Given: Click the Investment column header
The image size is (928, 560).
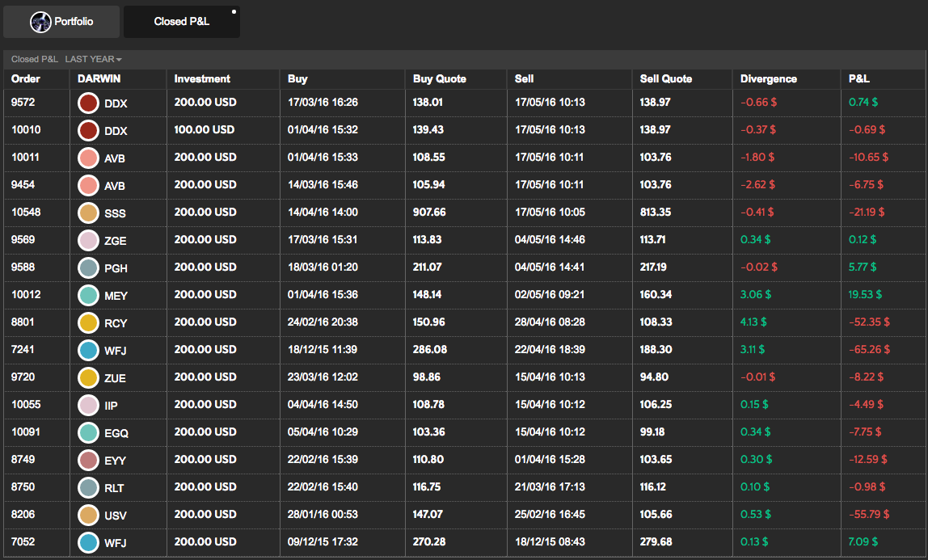Looking at the screenshot, I should tap(202, 79).
